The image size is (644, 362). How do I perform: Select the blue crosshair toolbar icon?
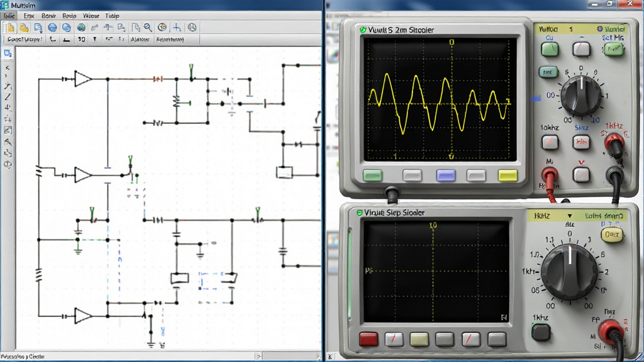(x=177, y=28)
